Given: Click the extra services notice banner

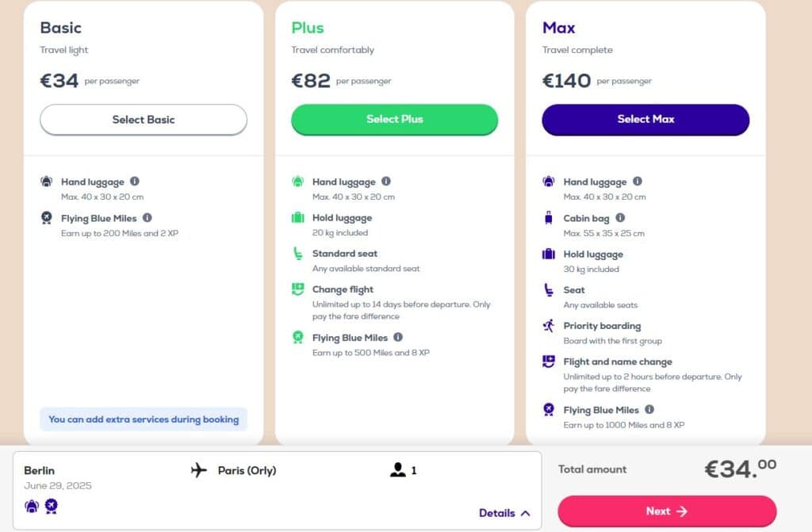Looking at the screenshot, I should [x=144, y=419].
